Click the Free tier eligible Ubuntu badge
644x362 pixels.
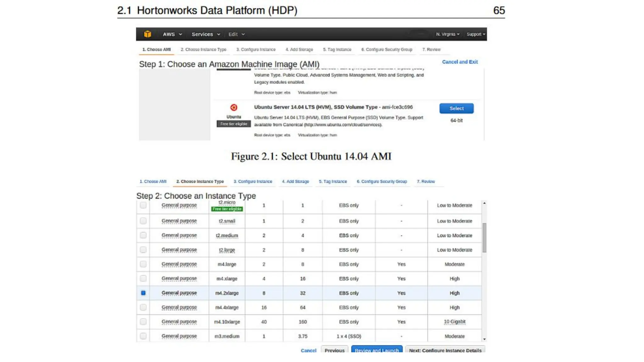coord(234,124)
